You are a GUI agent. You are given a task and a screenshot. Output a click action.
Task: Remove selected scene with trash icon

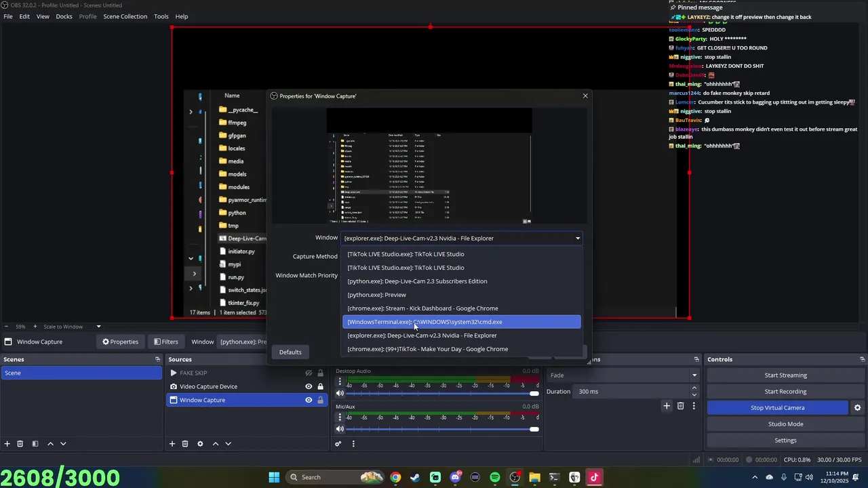click(20, 444)
